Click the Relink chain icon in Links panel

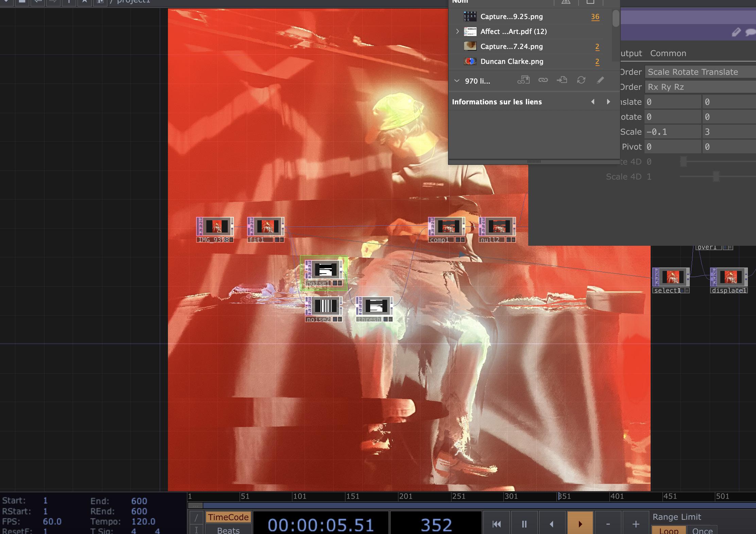coord(543,80)
